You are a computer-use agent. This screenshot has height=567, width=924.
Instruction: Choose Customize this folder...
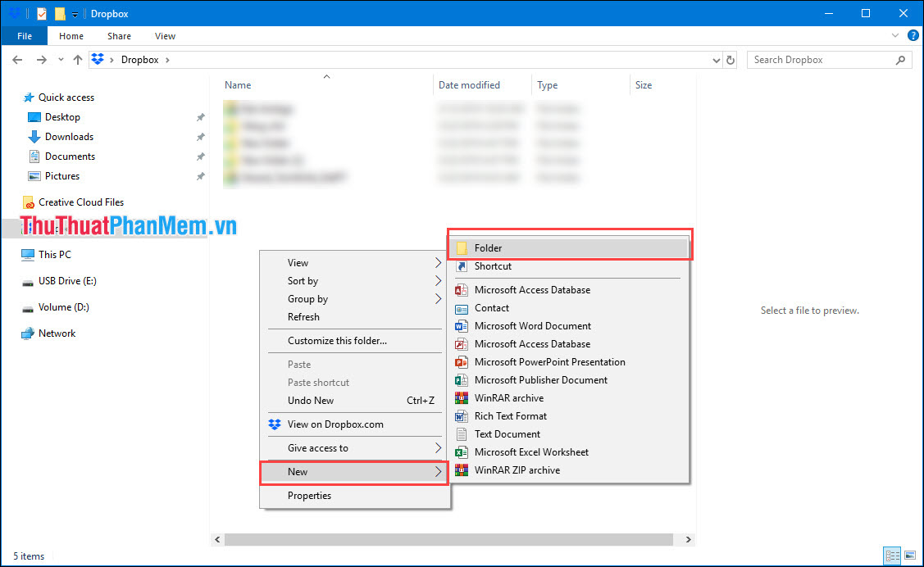355,340
